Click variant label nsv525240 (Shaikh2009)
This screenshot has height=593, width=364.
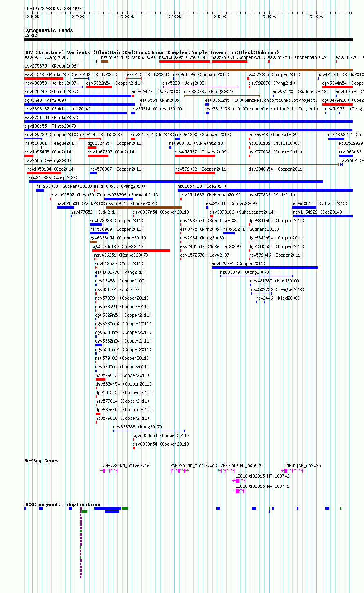[x=52, y=92]
